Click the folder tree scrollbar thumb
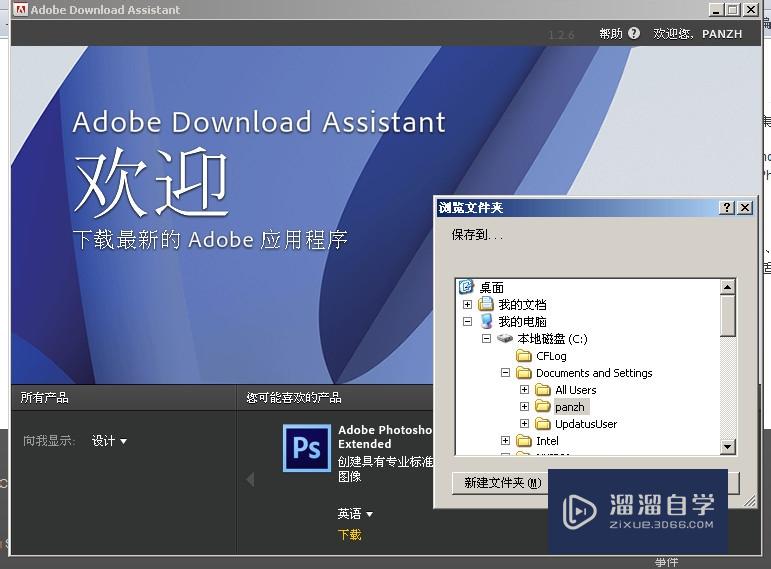The image size is (771, 569). [x=727, y=315]
